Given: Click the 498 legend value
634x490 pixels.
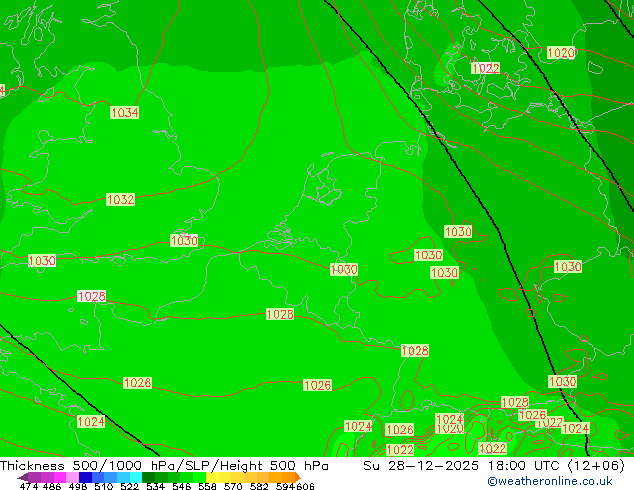Looking at the screenshot, I should click(x=79, y=486).
